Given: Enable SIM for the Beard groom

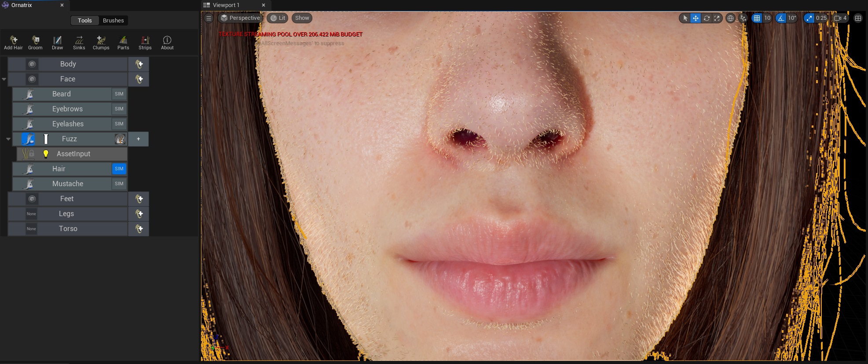Looking at the screenshot, I should pyautogui.click(x=119, y=94).
